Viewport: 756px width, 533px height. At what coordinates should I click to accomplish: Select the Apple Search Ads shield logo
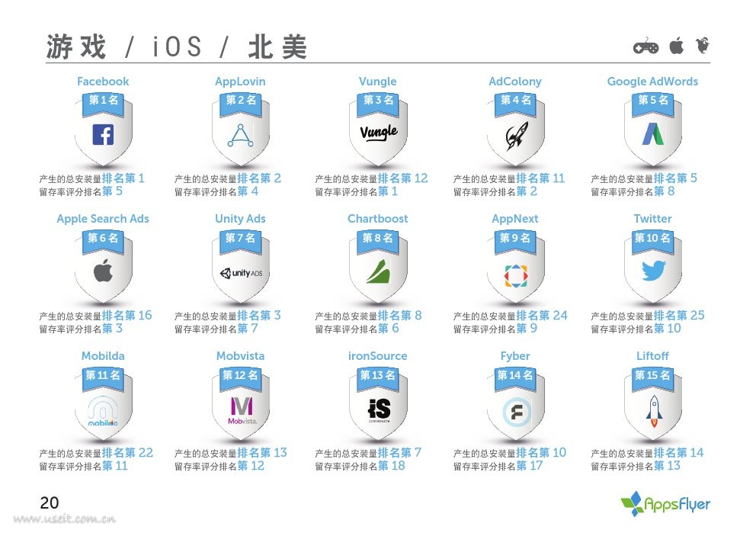point(103,270)
